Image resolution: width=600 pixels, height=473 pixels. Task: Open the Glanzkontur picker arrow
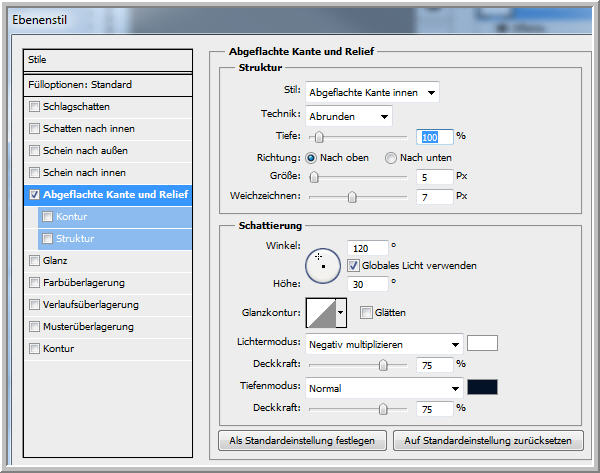click(341, 313)
